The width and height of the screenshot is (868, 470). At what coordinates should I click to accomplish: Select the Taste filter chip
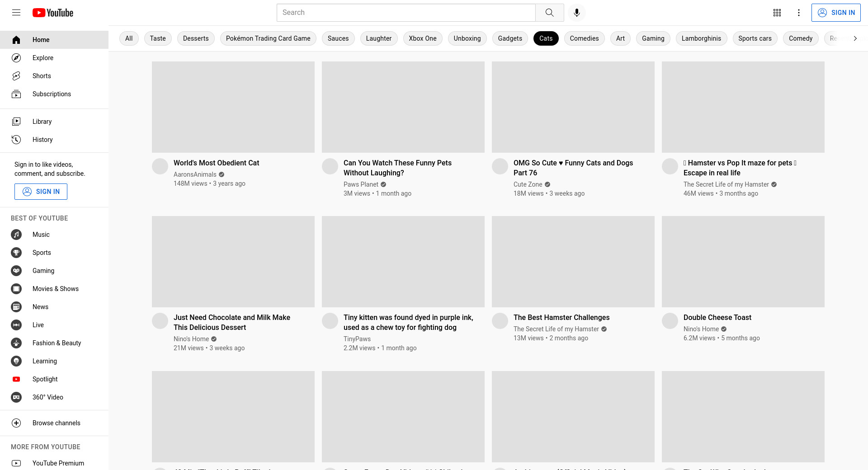click(158, 38)
